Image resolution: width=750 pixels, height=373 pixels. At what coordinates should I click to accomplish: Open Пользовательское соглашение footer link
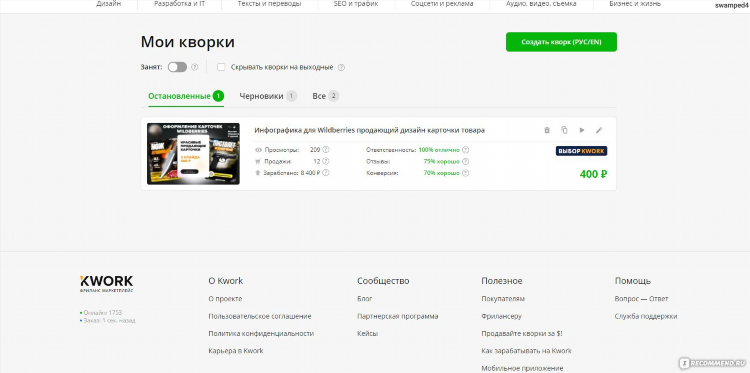pos(260,317)
